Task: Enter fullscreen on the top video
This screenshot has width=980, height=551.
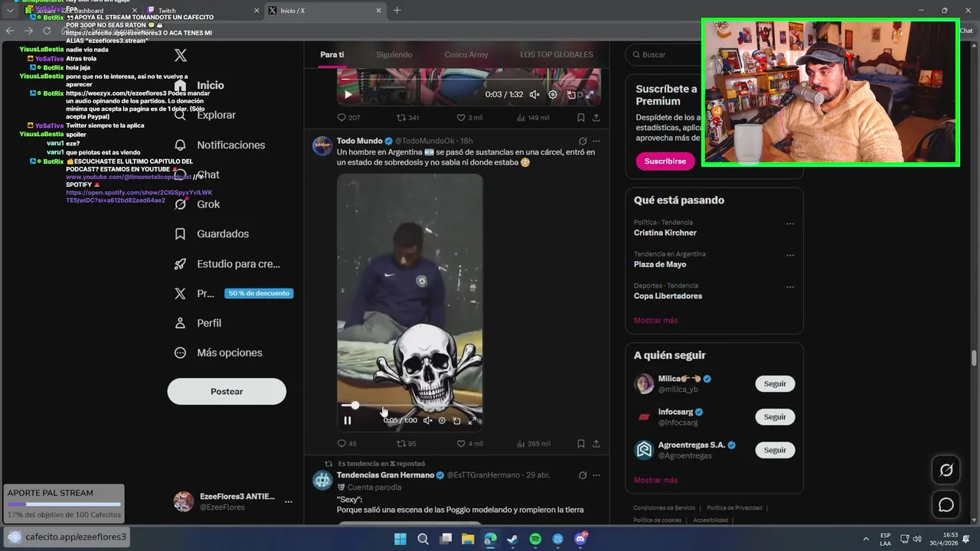Action: pyautogui.click(x=590, y=94)
